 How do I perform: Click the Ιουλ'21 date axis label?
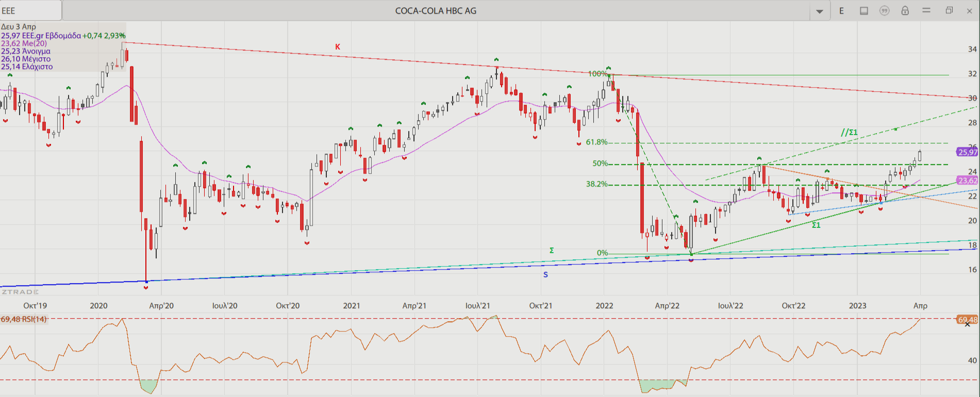pos(478,306)
